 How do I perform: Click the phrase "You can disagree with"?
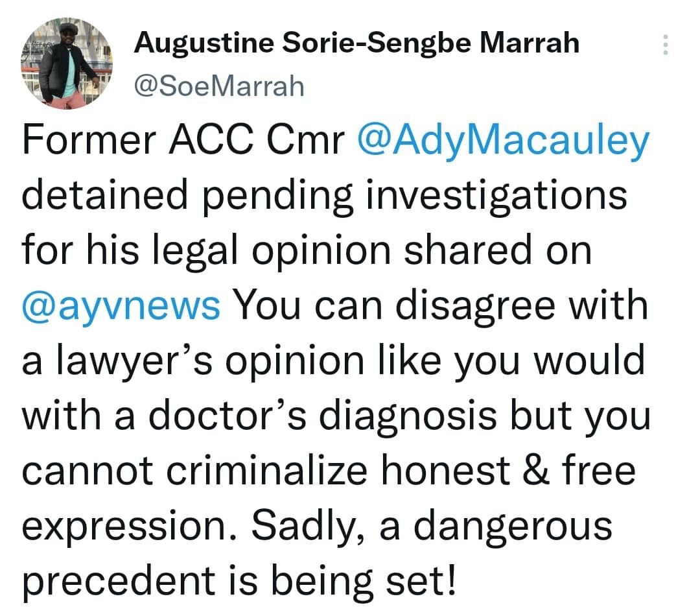[x=441, y=305]
